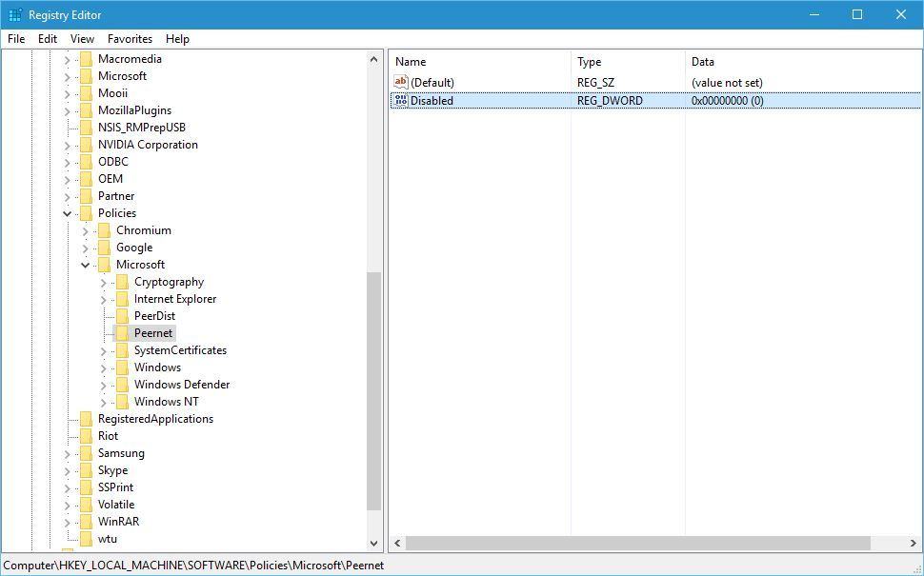Click the NSIS_RMPrepUSB folder icon
Image resolution: width=924 pixels, height=576 pixels.
pos(86,128)
